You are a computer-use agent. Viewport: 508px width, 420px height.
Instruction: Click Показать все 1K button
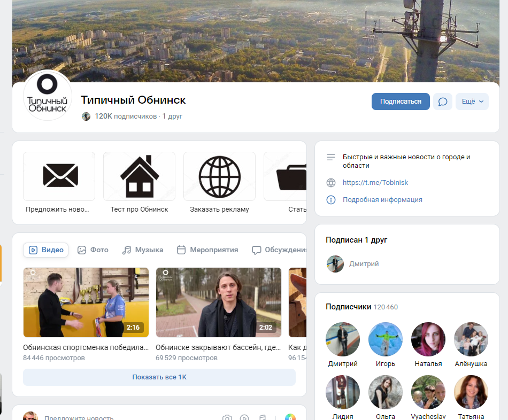159,377
